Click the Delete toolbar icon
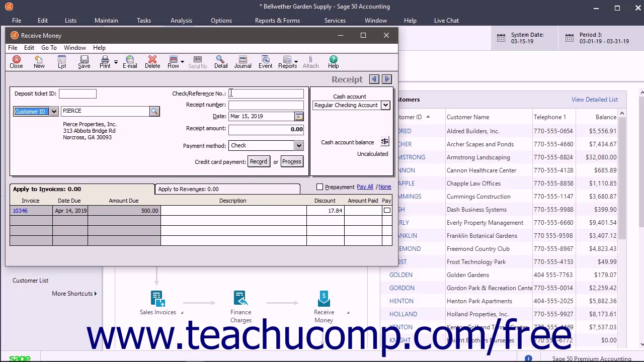The height and width of the screenshot is (362, 644). coord(152,62)
